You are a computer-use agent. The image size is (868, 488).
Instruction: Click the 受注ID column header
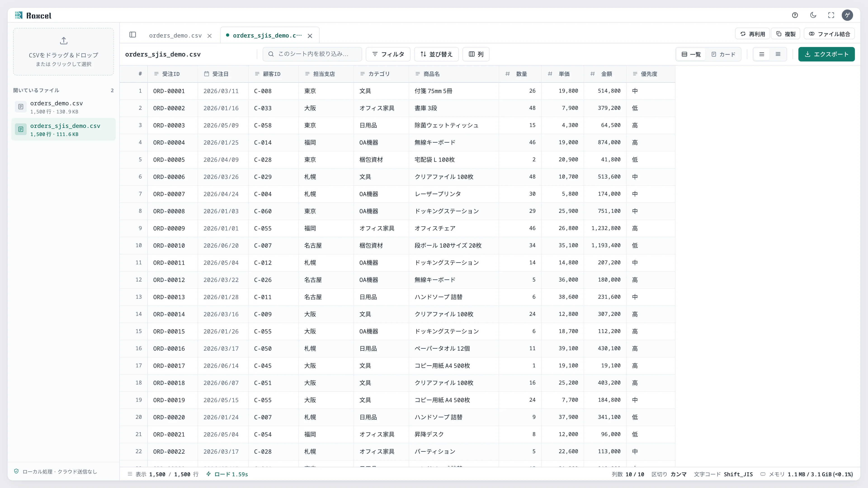(172, 74)
